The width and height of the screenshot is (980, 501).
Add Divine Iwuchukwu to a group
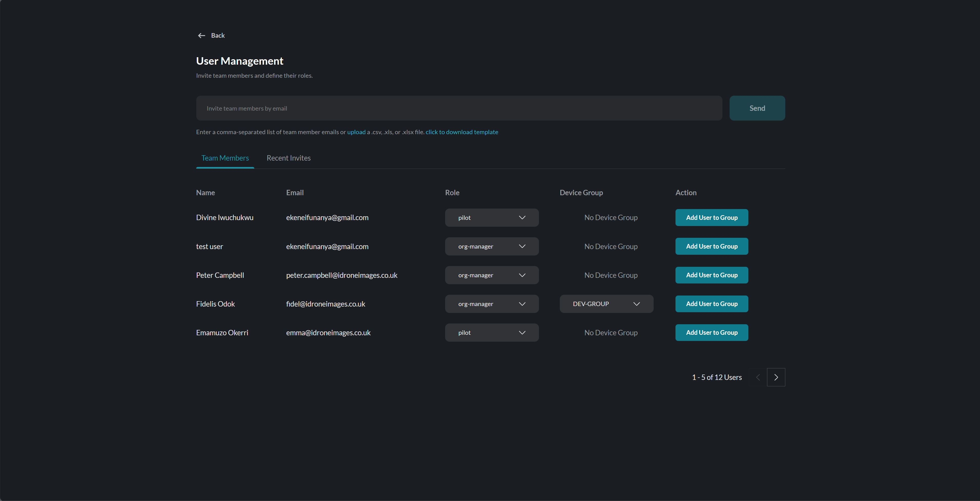click(711, 218)
